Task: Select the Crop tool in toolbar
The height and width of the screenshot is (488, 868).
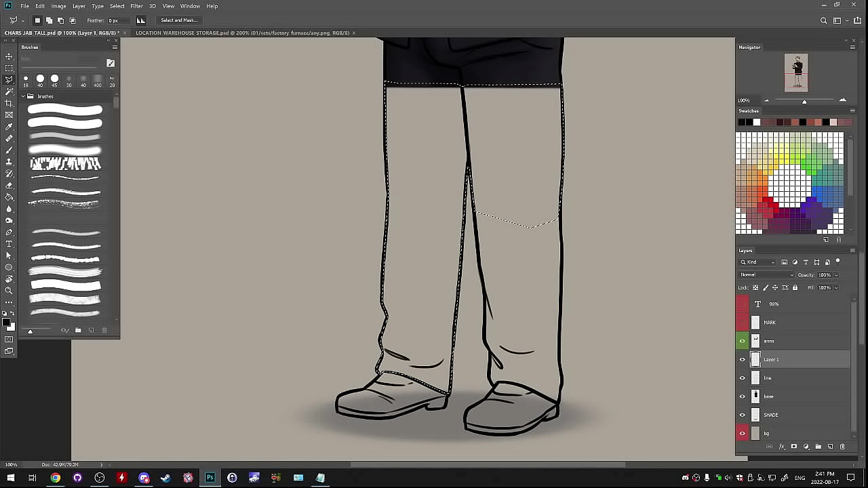Action: pos(9,103)
